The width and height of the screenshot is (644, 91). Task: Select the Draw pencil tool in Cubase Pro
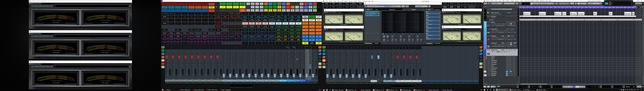(x=548, y=4)
